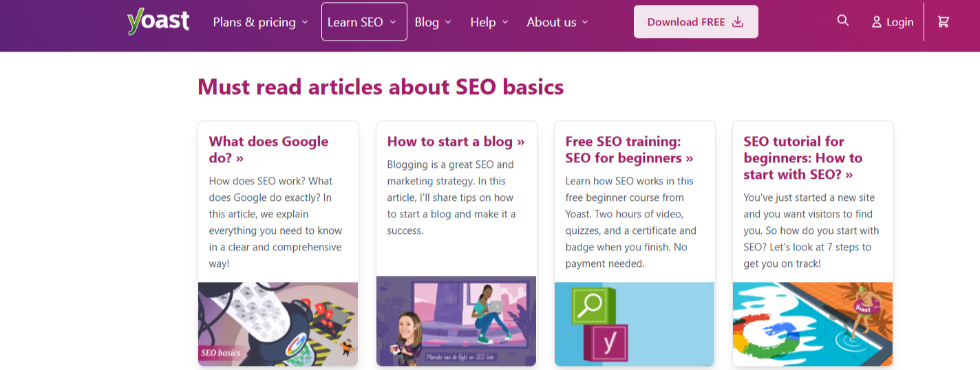Open 'How to start a blog' article link

(x=456, y=141)
